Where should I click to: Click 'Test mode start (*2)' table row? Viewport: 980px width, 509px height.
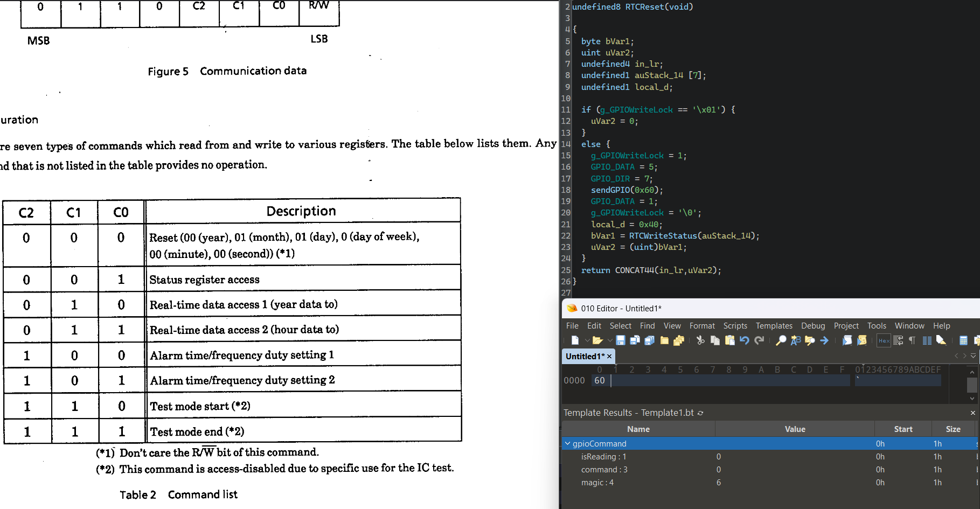200,406
